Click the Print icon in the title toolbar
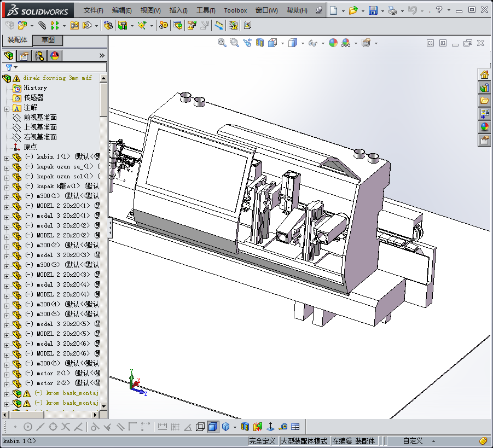Image resolution: width=493 pixels, height=448 pixels. coord(392,10)
